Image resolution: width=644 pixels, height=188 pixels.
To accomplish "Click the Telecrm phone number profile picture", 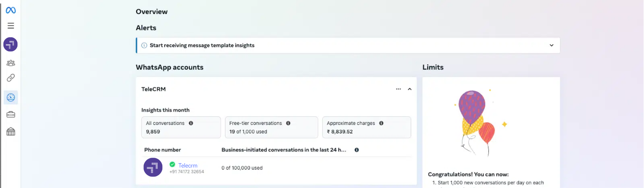I will coord(153,167).
